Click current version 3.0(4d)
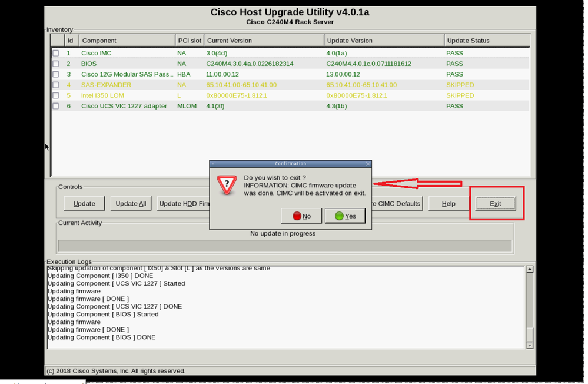This screenshot has width=588, height=384. point(217,54)
